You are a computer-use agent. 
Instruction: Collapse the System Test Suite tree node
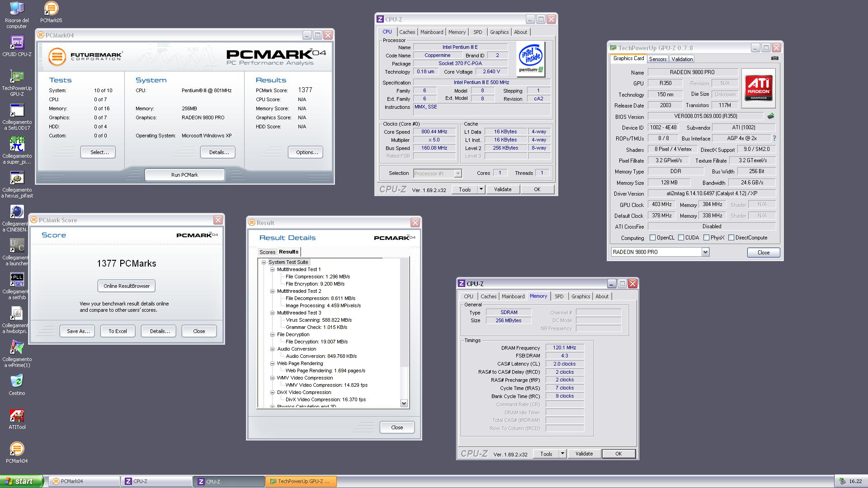264,262
